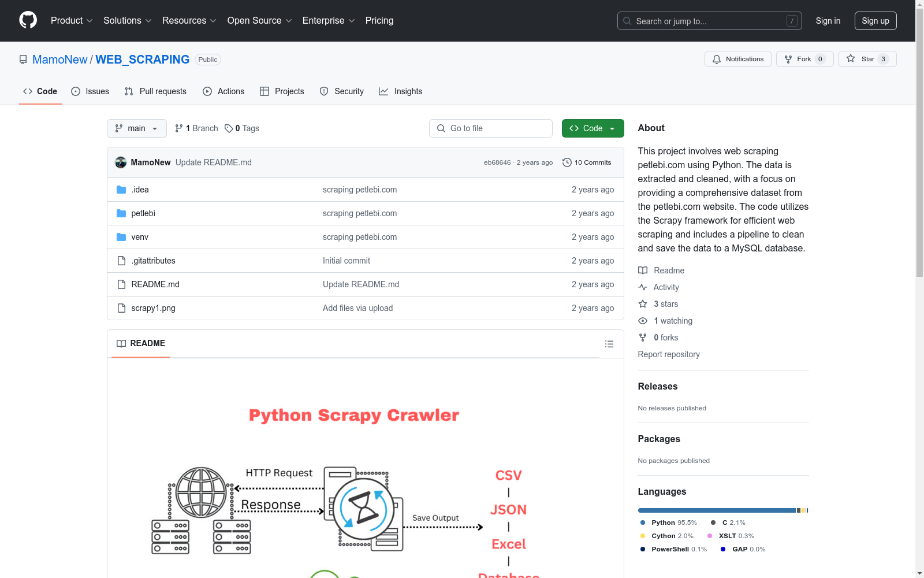924x578 pixels.
Task: Click the Sign up button
Action: click(x=875, y=21)
